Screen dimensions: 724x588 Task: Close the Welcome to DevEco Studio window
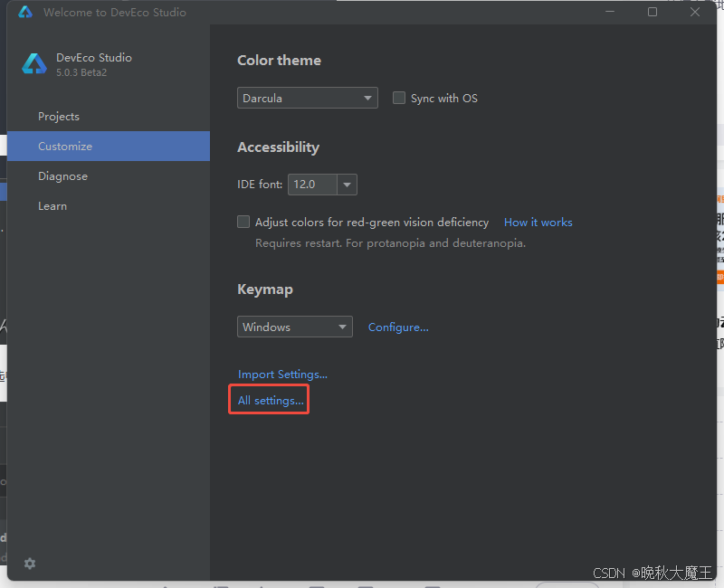point(695,13)
